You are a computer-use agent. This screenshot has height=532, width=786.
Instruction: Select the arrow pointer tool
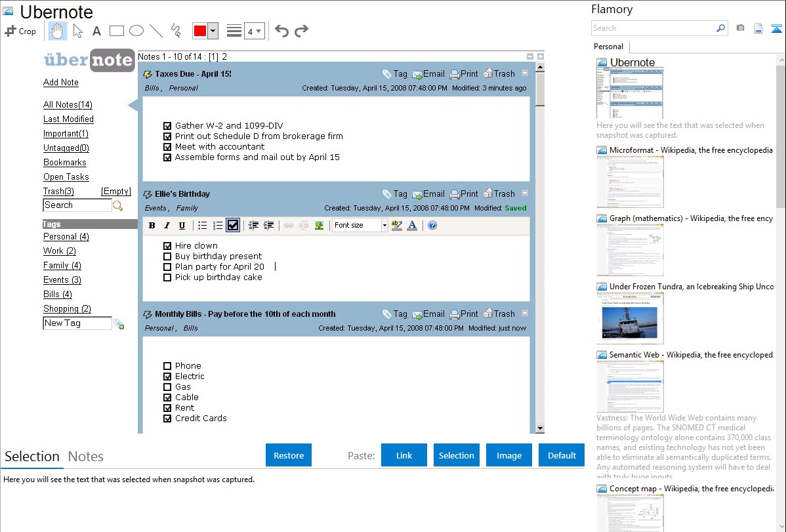click(77, 31)
